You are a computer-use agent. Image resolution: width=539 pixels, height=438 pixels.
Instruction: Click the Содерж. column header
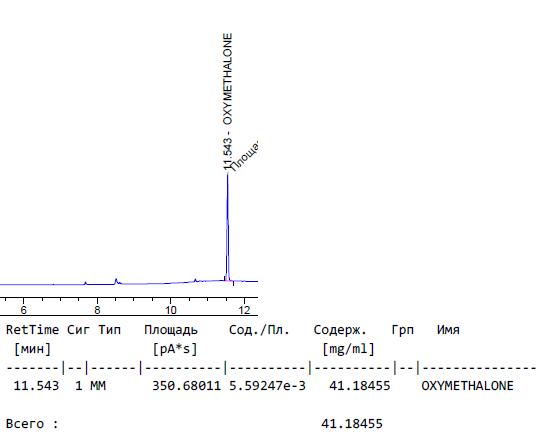[x=340, y=330]
